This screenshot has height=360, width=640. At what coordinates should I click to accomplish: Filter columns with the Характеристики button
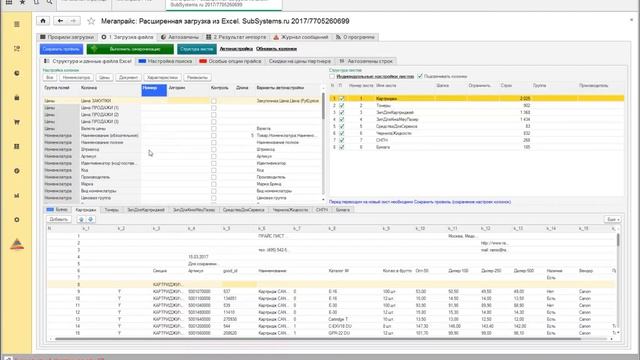pos(162,78)
